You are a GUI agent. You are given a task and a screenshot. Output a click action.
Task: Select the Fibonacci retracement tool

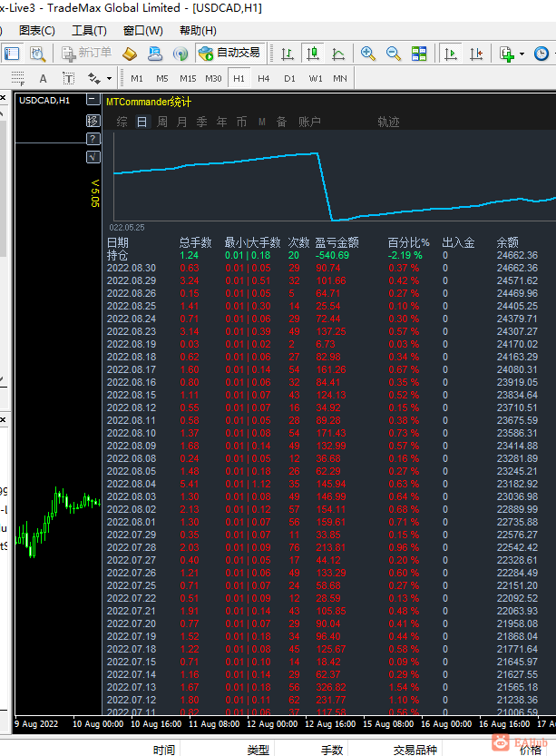tap(18, 78)
